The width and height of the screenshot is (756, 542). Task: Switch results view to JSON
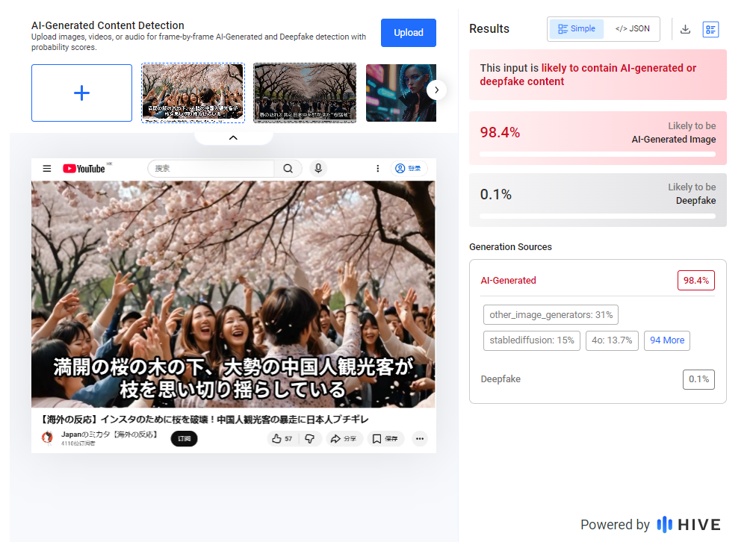pyautogui.click(x=631, y=28)
